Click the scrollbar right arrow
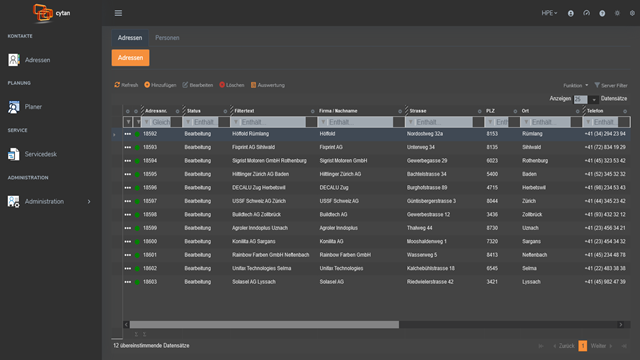Viewport: 640px width, 360px height. click(x=621, y=324)
